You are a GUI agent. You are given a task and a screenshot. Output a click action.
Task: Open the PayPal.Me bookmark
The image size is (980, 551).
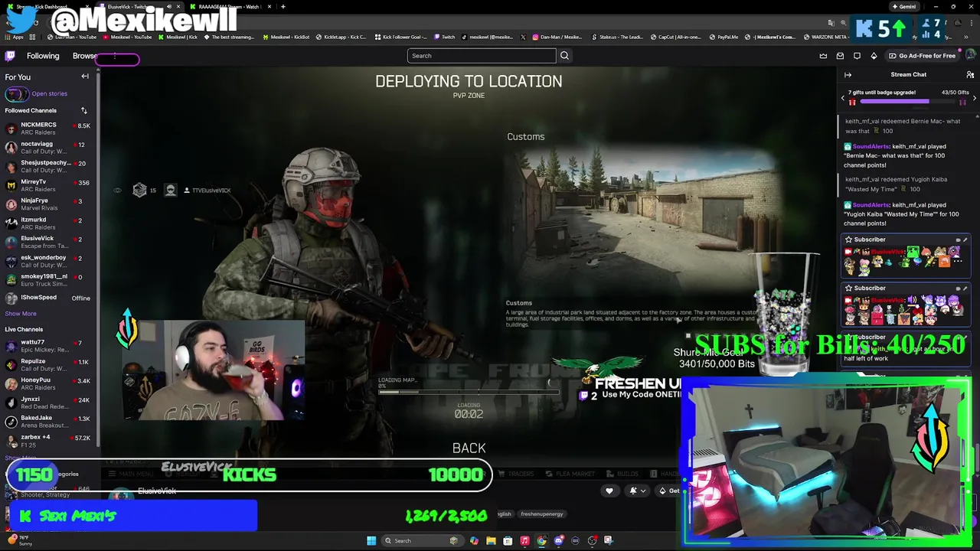pyautogui.click(x=724, y=37)
